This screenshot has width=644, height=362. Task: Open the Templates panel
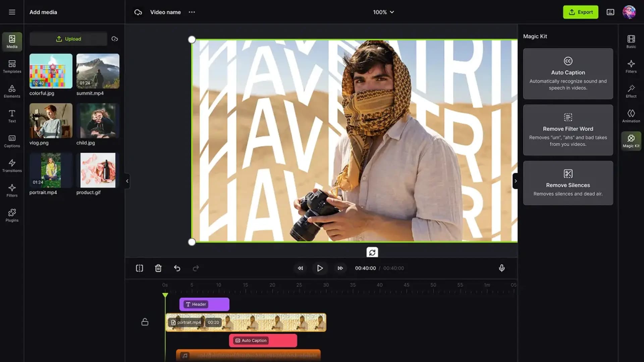coord(12,66)
